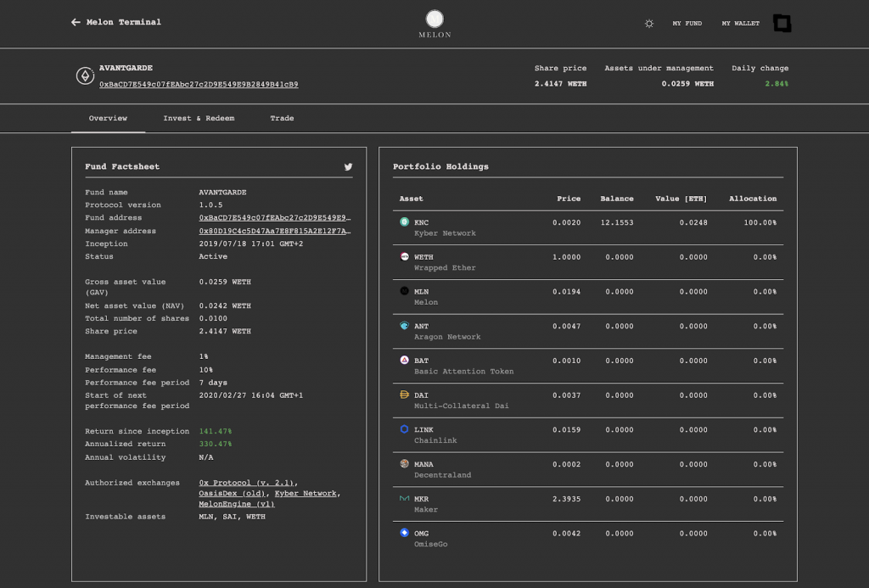Click the MLN price 0.0194
Screen dimensions: 869x588
click(x=566, y=292)
